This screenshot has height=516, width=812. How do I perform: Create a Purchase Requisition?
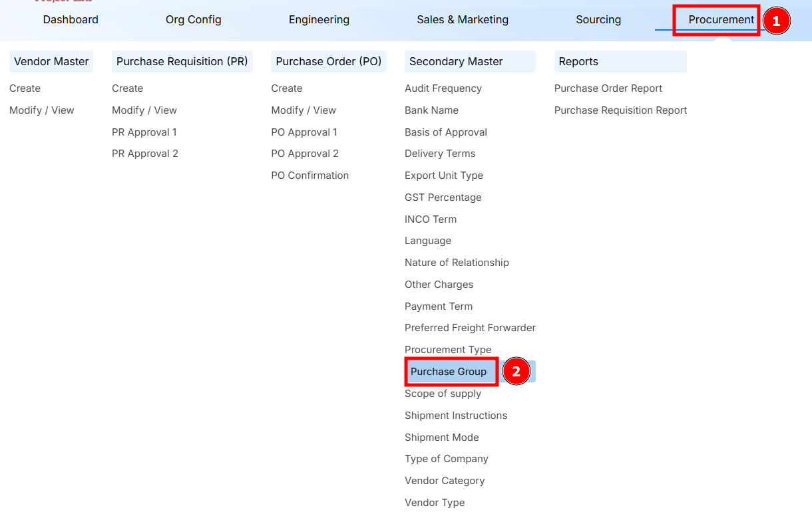pyautogui.click(x=127, y=88)
